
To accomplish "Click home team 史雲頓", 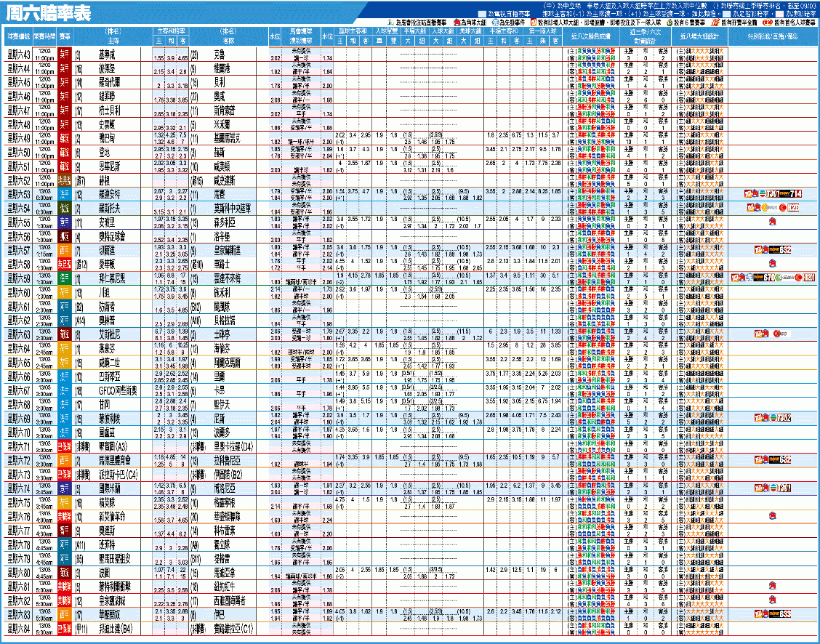I will [107, 124].
